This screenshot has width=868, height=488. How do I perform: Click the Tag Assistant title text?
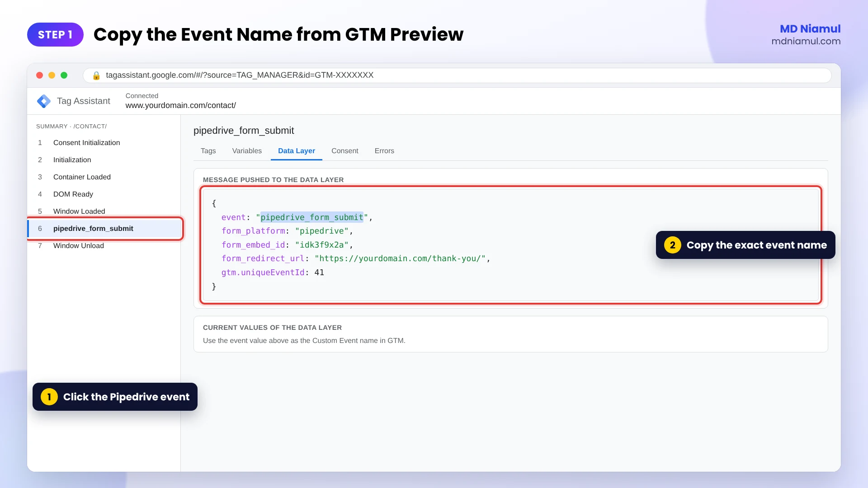[84, 101]
